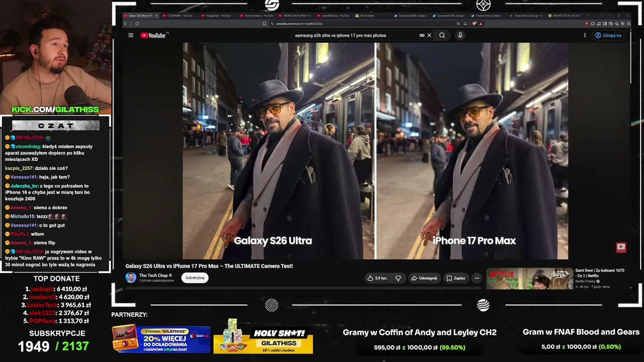This screenshot has height=362, width=644.
Task: Click the browser back arrow
Action: coord(125,24)
